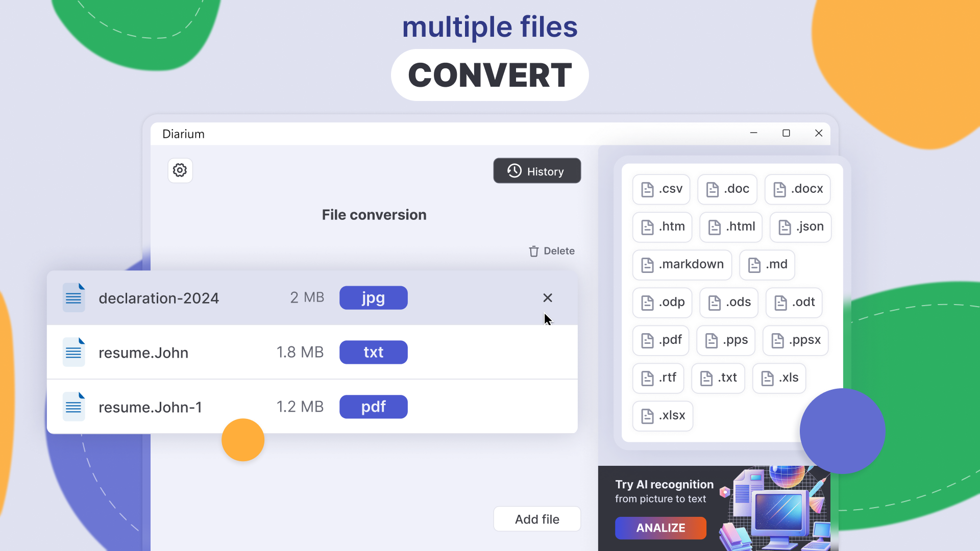Choose the .md format option
This screenshot has height=551, width=980.
coord(767,265)
